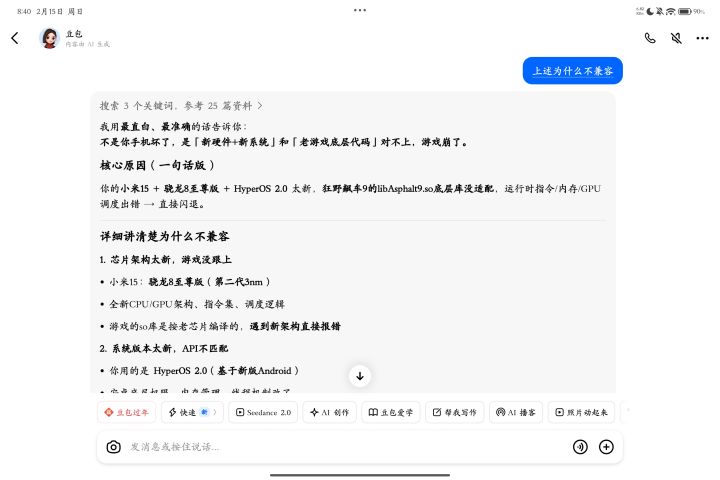Tap the line 2. 系统版本太新，API不匹配

[164, 348]
